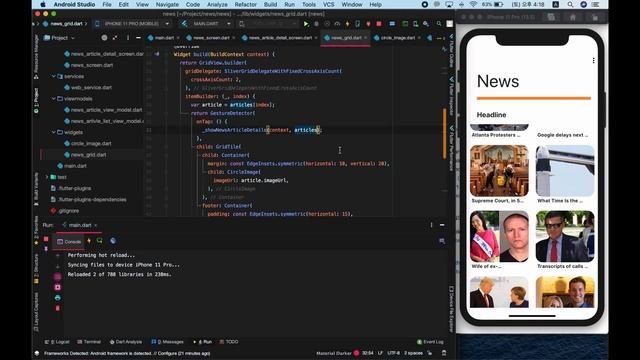The height and width of the screenshot is (360, 640).
Task: Tap the Supreme Court article thumbnail
Action: point(499,171)
